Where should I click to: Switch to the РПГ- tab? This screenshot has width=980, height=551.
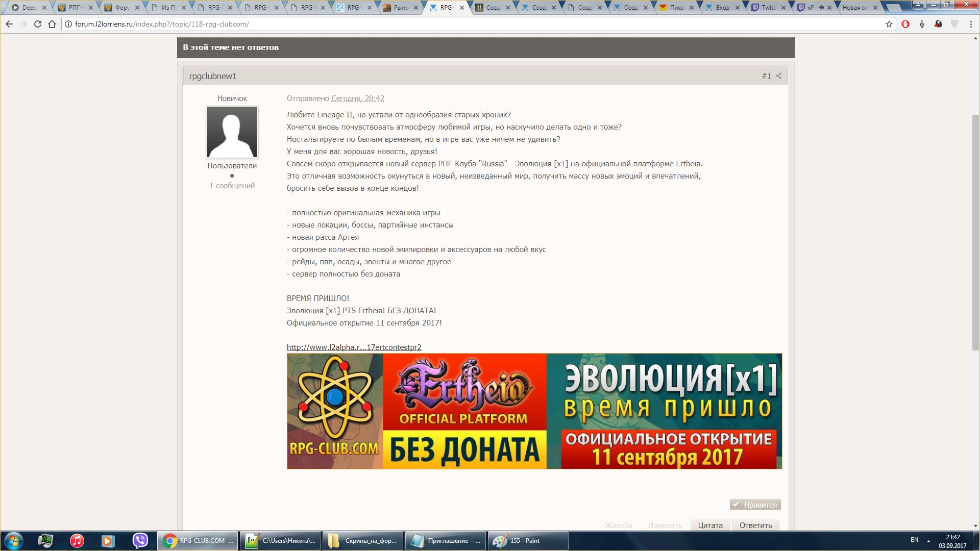coord(76,8)
